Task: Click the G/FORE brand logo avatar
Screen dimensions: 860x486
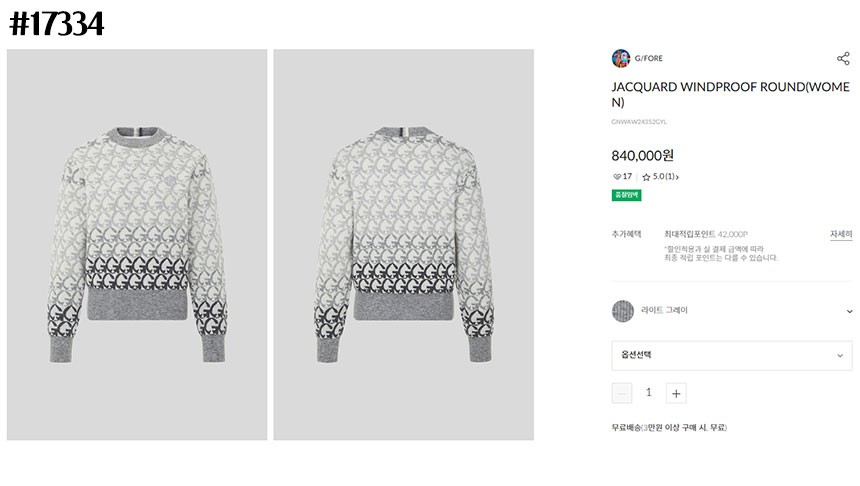Action: 620,59
